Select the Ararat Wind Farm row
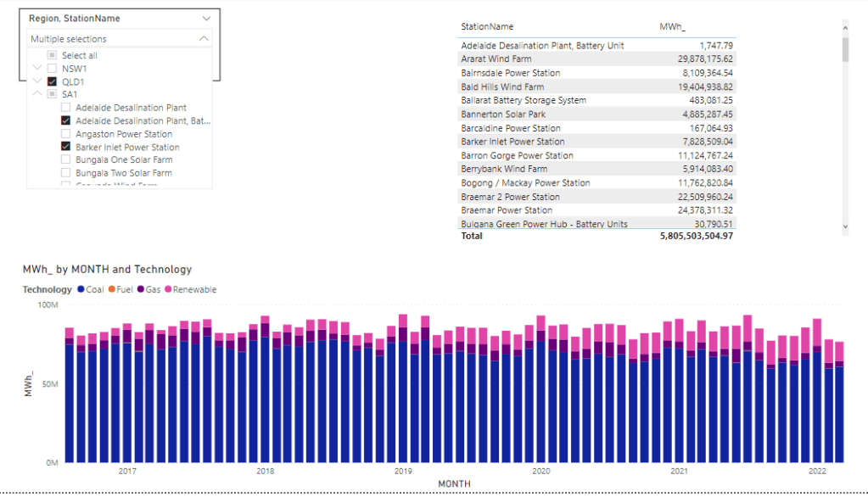 pyautogui.click(x=552, y=59)
